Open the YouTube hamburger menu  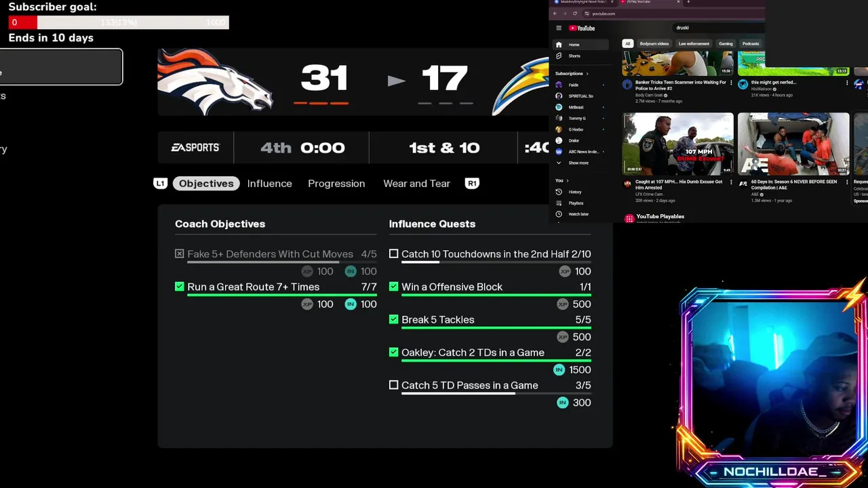tap(559, 28)
